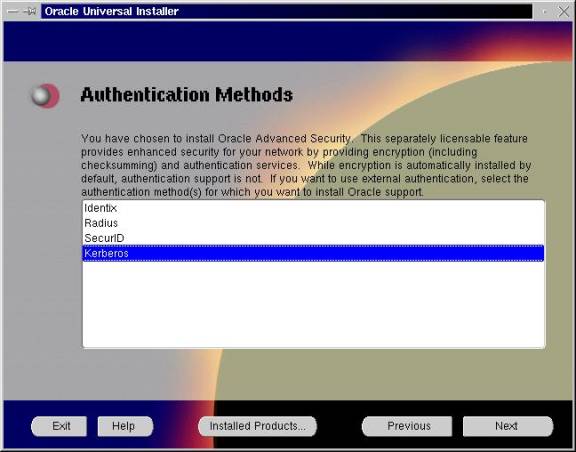Open the window menu dash icon
Viewport: 576px width, 452px height.
12,11
